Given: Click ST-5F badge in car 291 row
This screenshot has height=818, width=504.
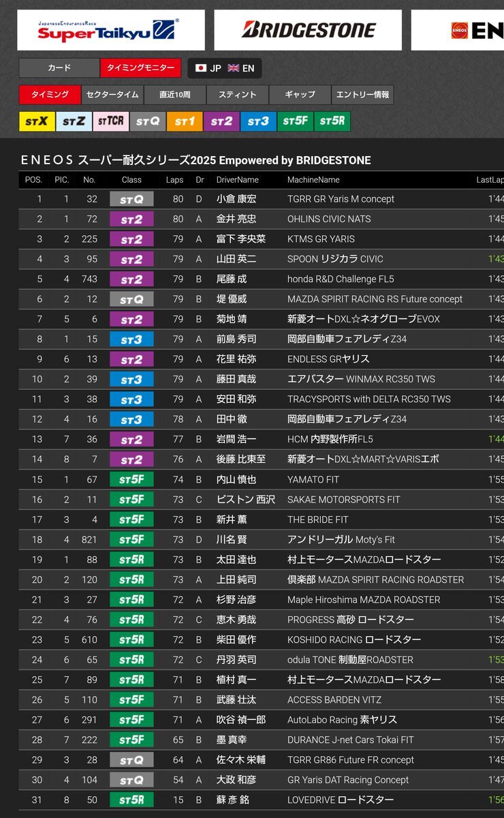Looking at the screenshot, I should point(131,720).
